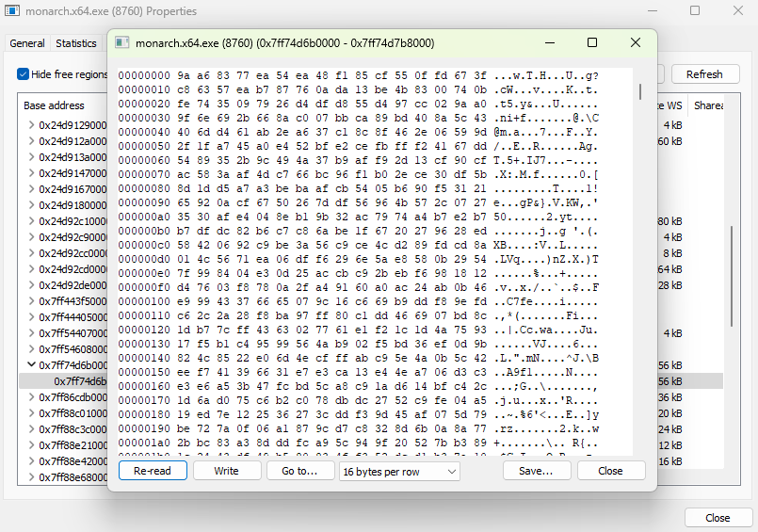758x532 pixels.
Task: Switch to the Statistics tab
Action: click(75, 43)
